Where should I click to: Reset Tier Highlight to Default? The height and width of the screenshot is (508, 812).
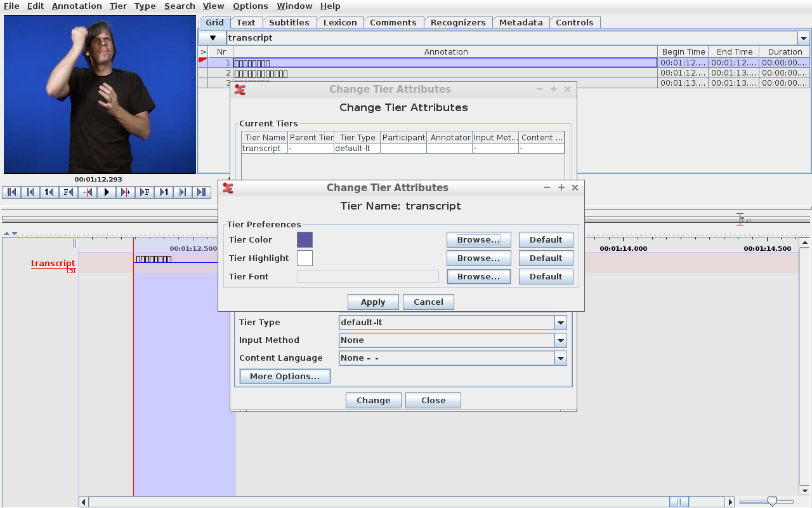546,258
